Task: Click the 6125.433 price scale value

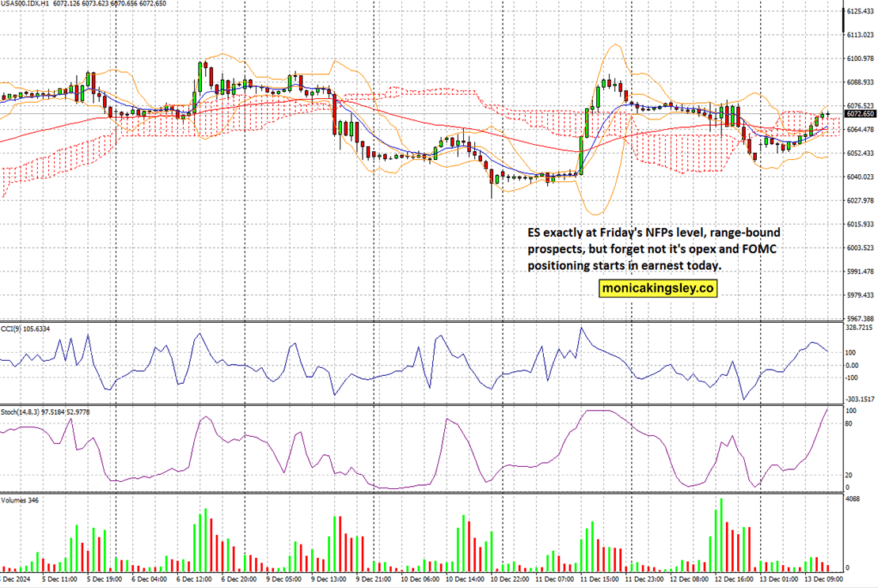Action: [x=859, y=10]
